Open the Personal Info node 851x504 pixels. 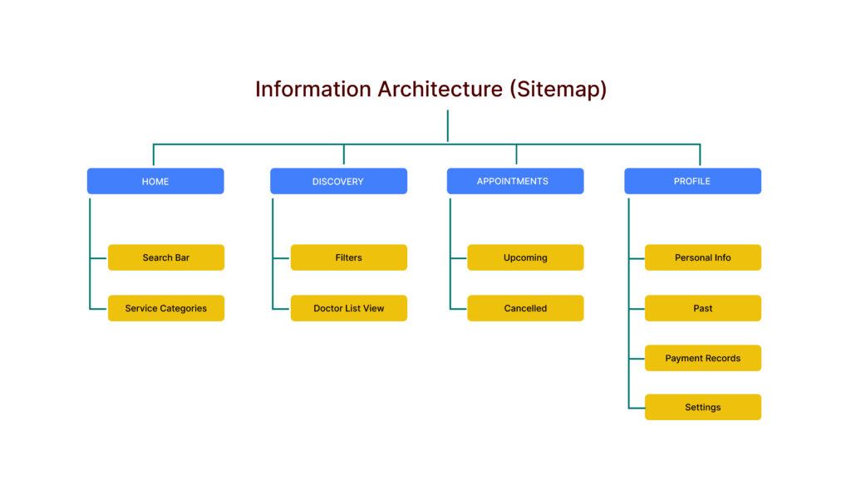703,257
